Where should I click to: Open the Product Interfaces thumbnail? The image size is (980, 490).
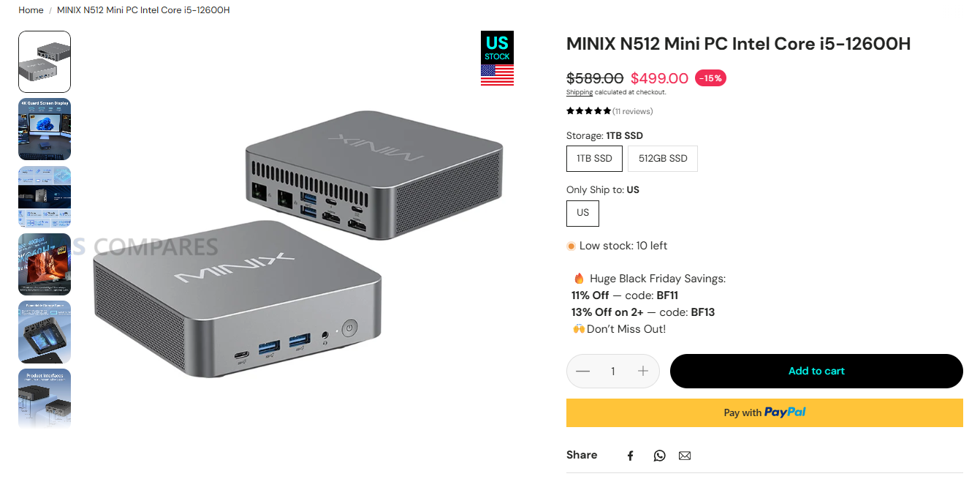(x=45, y=399)
